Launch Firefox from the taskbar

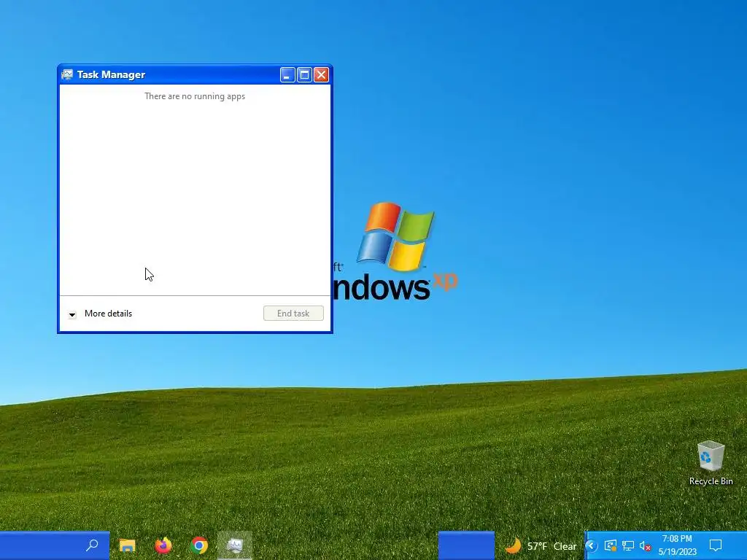coord(163,545)
